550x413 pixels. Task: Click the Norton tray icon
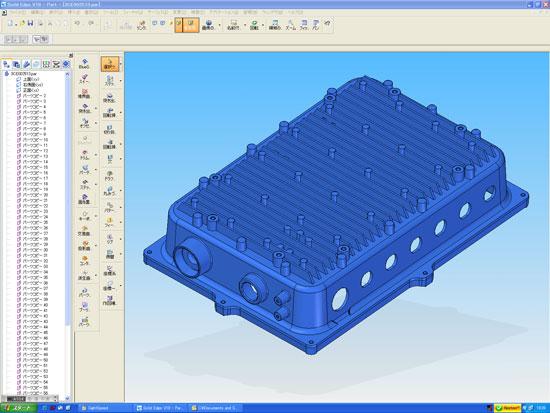pyautogui.click(x=508, y=408)
